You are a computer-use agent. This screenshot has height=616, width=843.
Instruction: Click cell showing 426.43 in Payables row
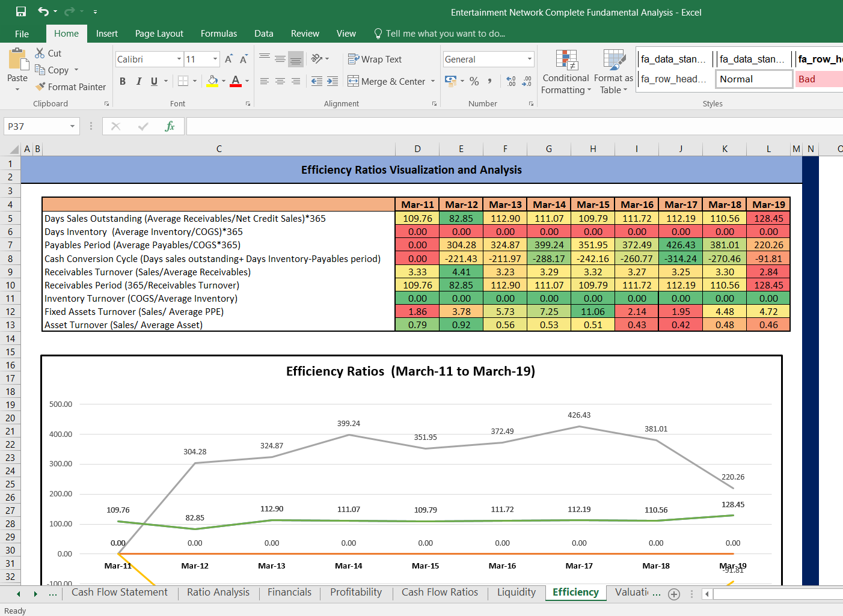pos(681,245)
